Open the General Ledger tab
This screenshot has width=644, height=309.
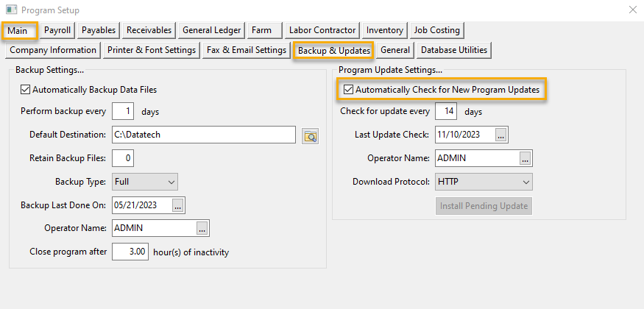point(213,30)
